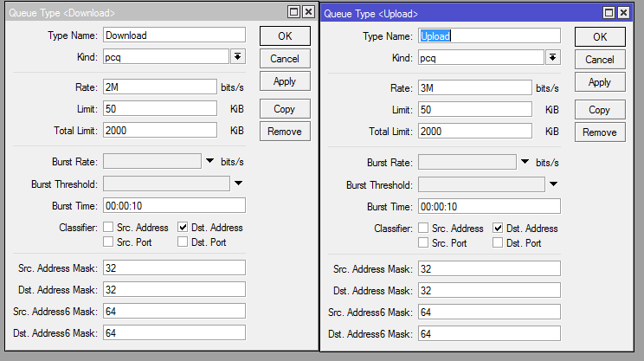Open the Kind dropdown in Upload window
644x361 pixels.
click(553, 57)
